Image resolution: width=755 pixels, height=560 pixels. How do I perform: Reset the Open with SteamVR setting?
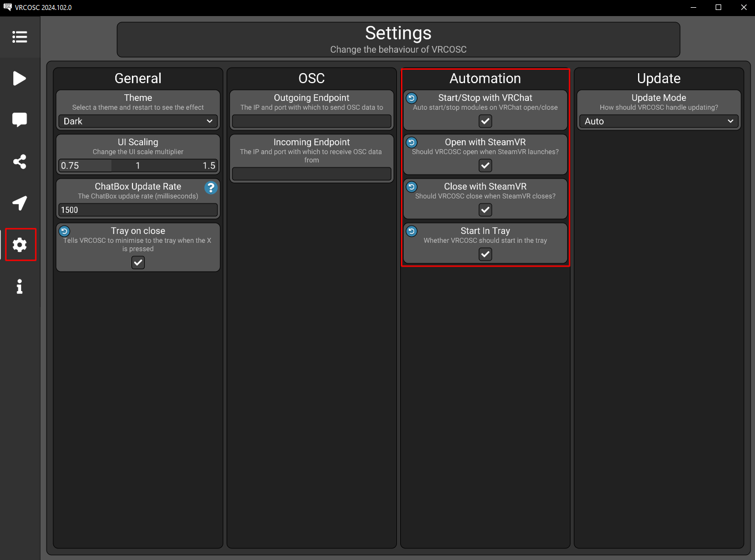coord(411,142)
